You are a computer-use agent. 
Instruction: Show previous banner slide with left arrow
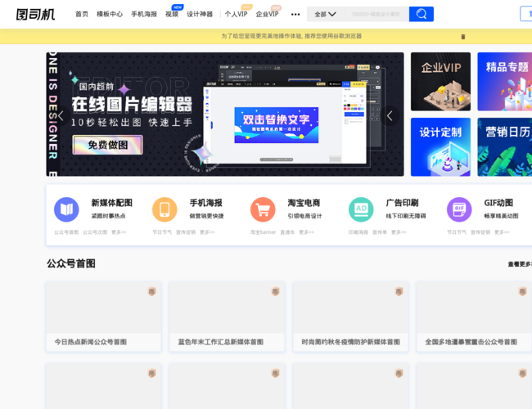(x=61, y=115)
